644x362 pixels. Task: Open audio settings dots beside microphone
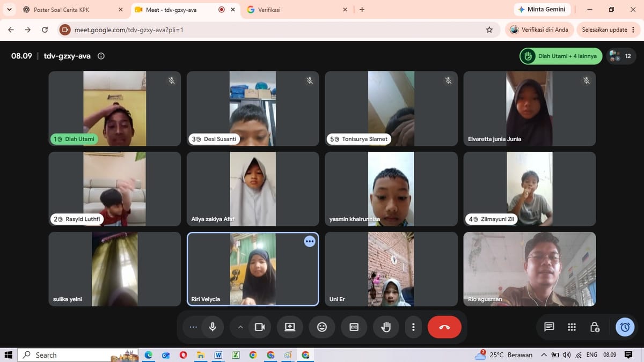point(193,327)
